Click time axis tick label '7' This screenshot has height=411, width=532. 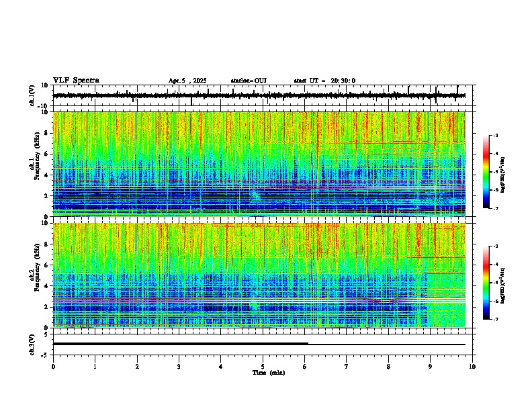[347, 367]
